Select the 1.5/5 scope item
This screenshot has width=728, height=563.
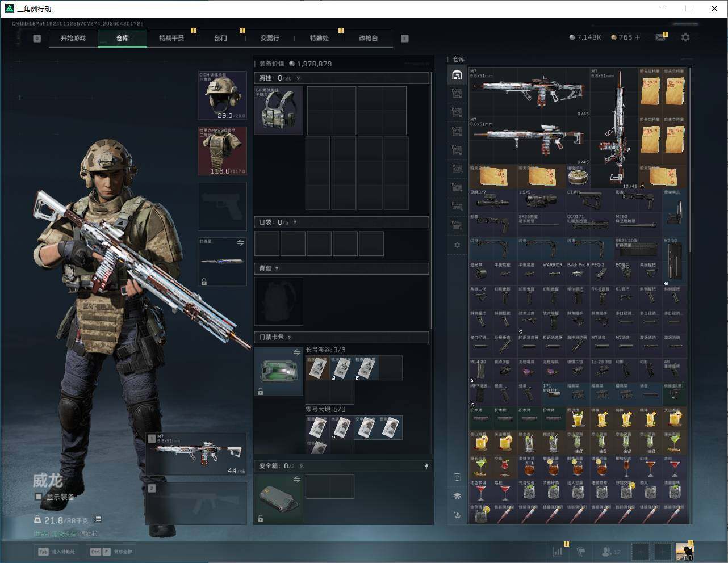pos(541,201)
